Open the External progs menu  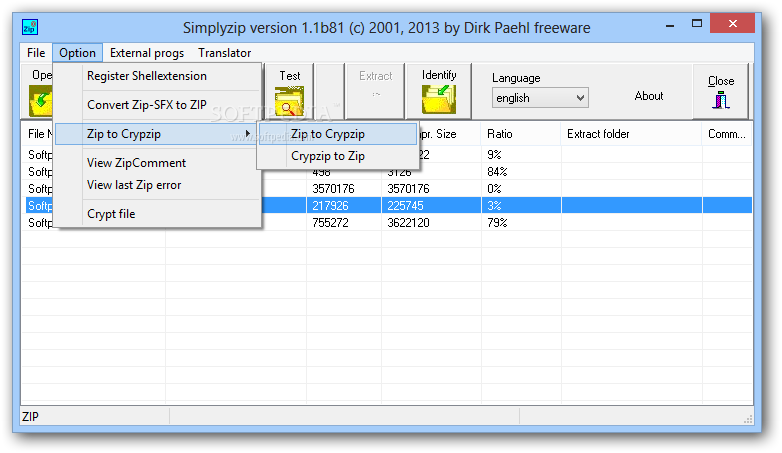[x=147, y=53]
